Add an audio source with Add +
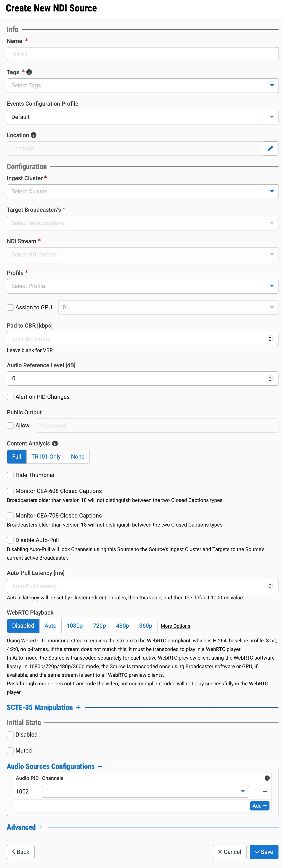Viewport: 283px width, 868px height. click(260, 806)
